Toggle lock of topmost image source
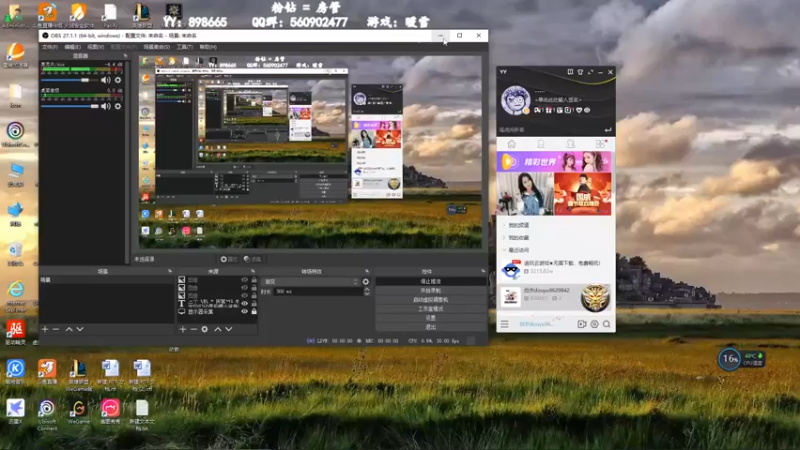The height and width of the screenshot is (450, 800). (254, 280)
